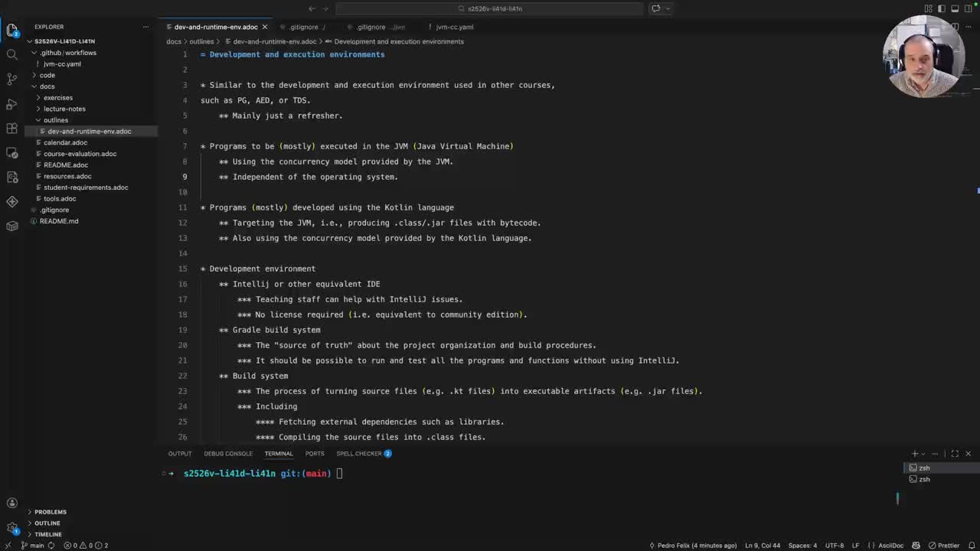Open Run and Debug view
The width and height of the screenshot is (980, 551).
[x=11, y=103]
